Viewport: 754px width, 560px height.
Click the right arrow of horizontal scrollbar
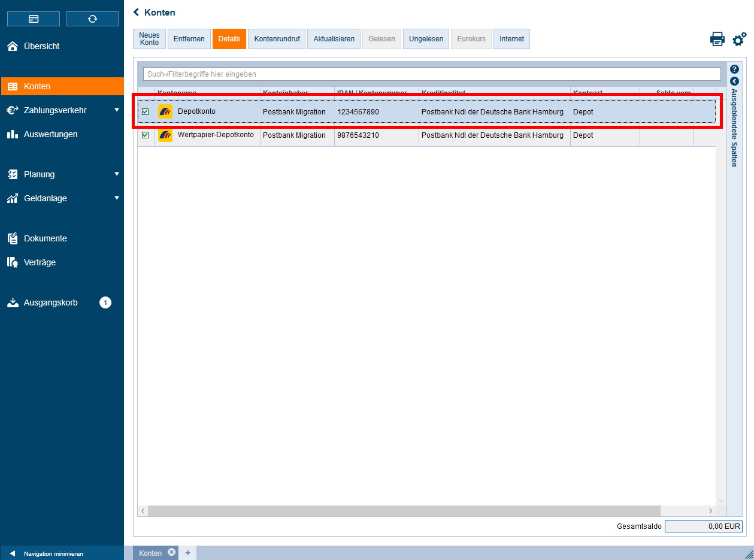[x=711, y=511]
